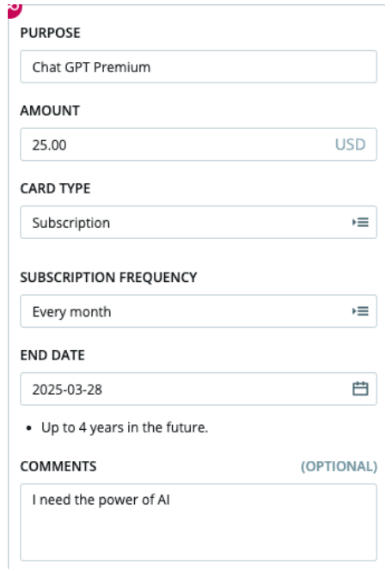This screenshot has width=392, height=571.
Task: Click the 'Up to 4 years in the future' hint
Action: click(125, 427)
